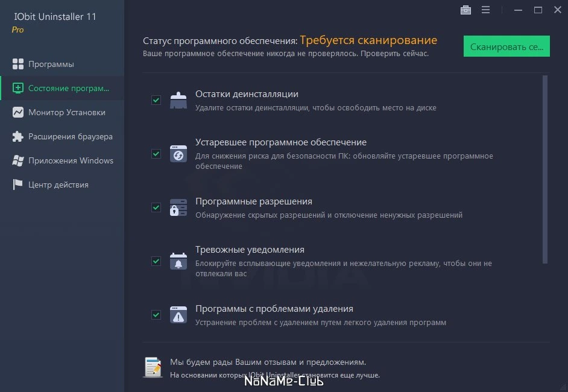The height and width of the screenshot is (392, 568).
Task: Click the Pro label under the app title
Action: [x=17, y=30]
